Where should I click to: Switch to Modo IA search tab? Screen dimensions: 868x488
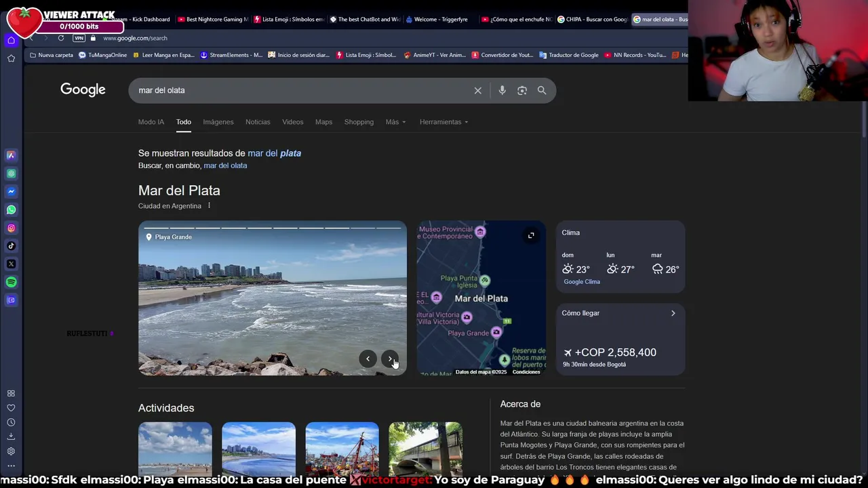[151, 122]
